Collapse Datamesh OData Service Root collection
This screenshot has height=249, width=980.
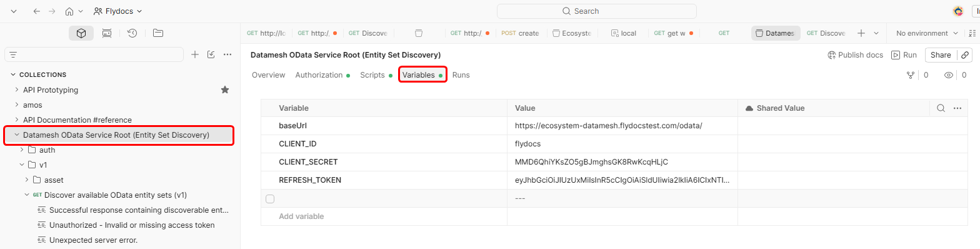[x=17, y=135]
